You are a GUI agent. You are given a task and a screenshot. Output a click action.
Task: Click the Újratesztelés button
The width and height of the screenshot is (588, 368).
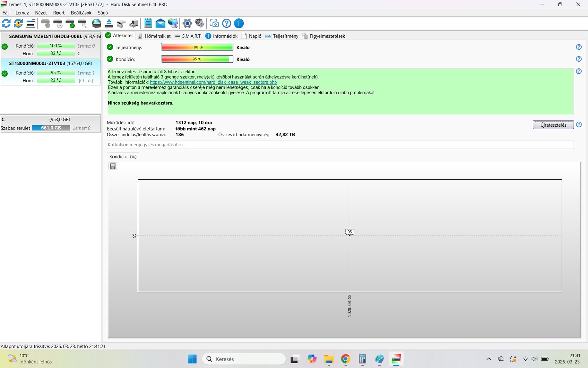tap(553, 125)
